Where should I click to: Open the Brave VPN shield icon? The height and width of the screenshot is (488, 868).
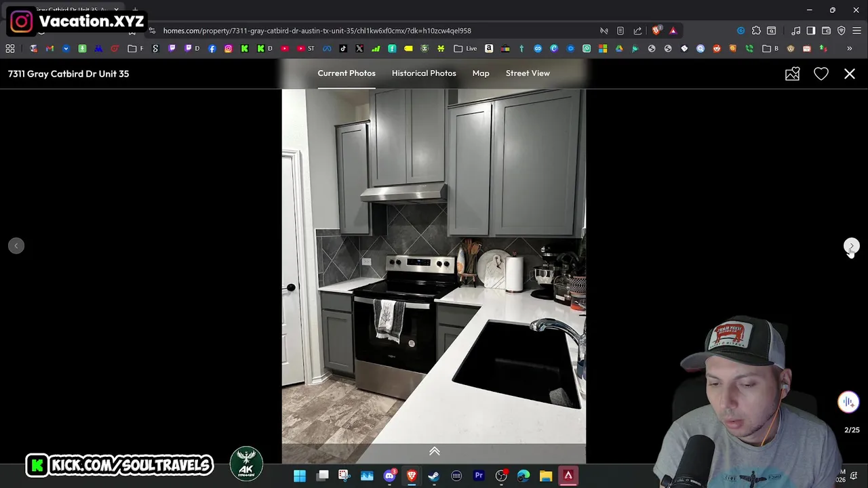tap(842, 30)
